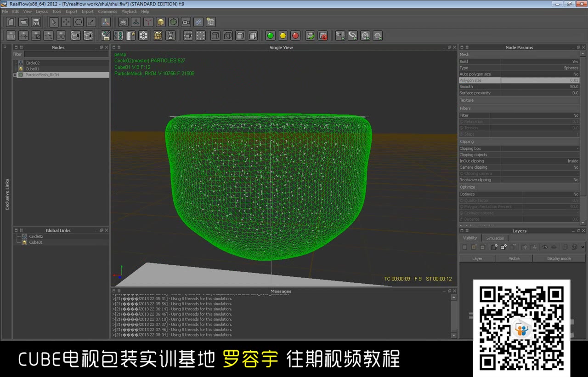The height and width of the screenshot is (377, 588).
Task: Save the project with the floppy icon
Action: point(36,22)
